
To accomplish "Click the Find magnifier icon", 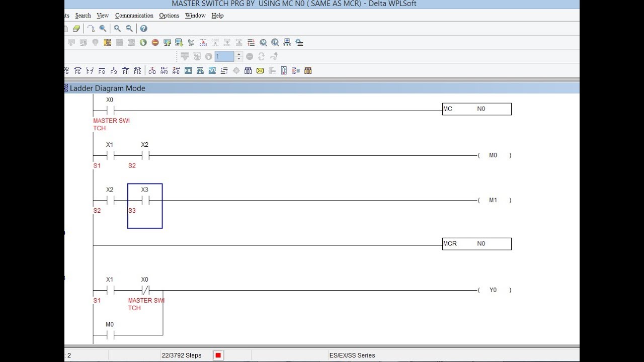I will 103,29.
